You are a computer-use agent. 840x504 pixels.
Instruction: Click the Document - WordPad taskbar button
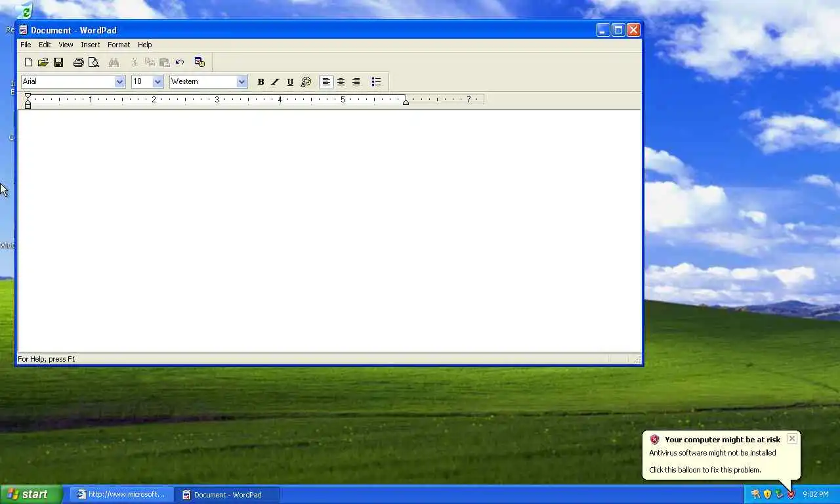pyautogui.click(x=227, y=494)
